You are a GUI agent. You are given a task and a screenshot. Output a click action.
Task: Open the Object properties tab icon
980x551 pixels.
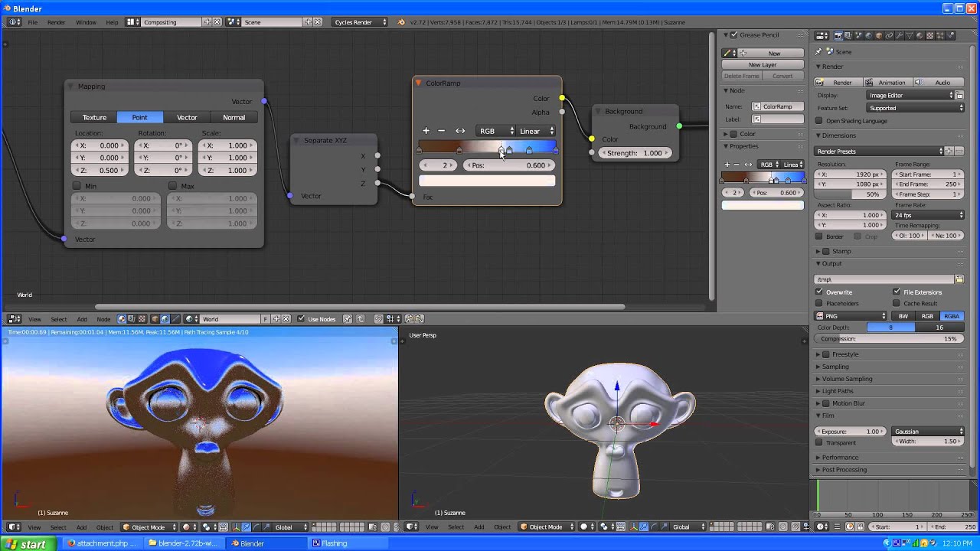pos(879,36)
